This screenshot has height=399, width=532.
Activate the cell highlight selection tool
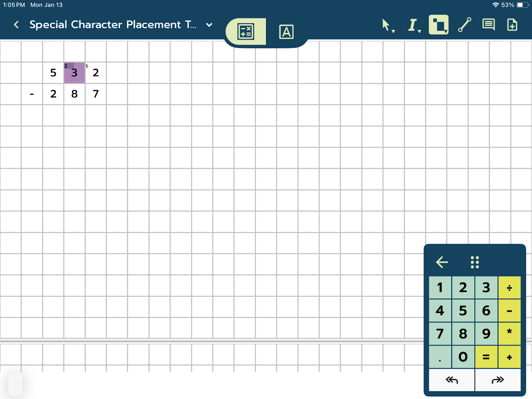438,25
